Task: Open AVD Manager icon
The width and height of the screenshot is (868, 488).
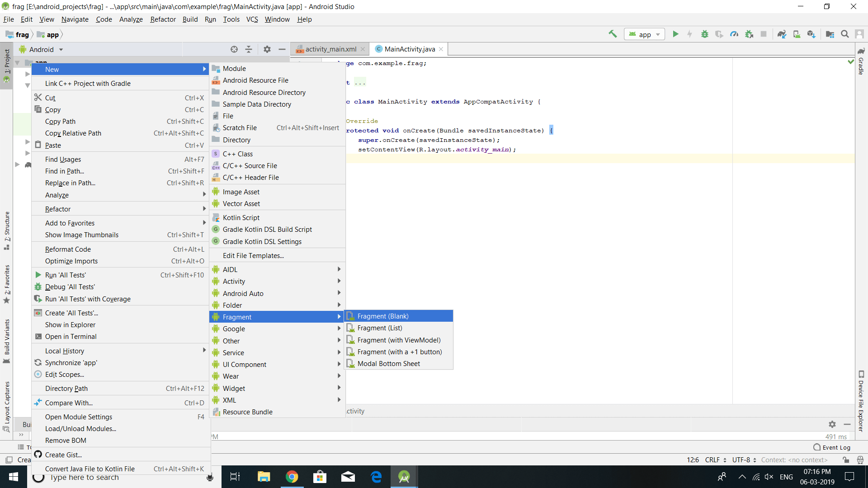Action: [797, 34]
